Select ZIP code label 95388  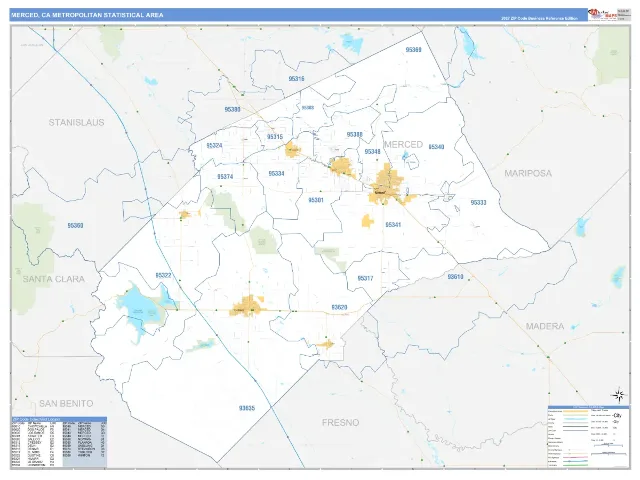click(354, 134)
